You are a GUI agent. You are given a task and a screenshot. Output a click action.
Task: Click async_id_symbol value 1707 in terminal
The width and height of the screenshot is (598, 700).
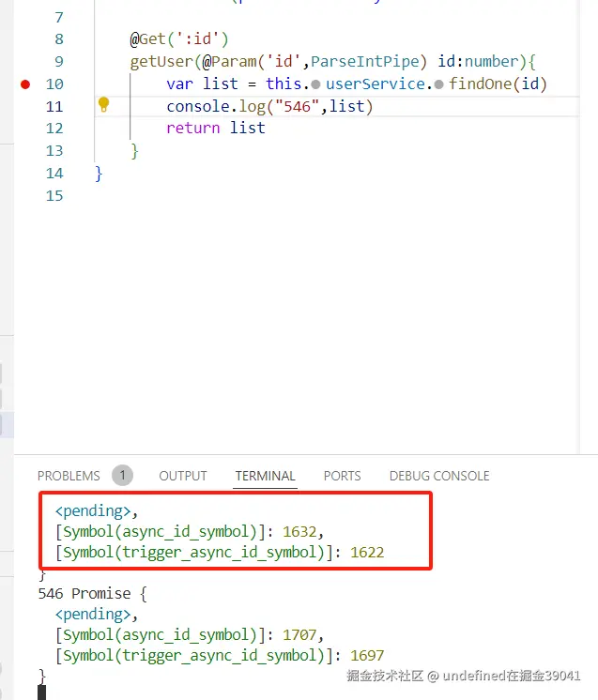point(299,635)
